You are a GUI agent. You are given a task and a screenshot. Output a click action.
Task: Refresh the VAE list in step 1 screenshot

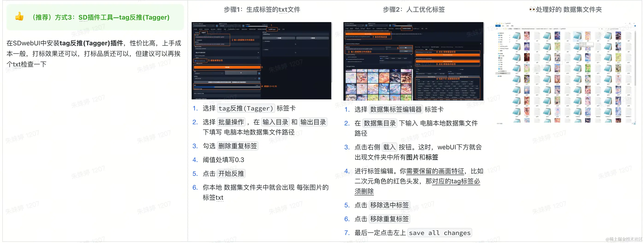243,26
